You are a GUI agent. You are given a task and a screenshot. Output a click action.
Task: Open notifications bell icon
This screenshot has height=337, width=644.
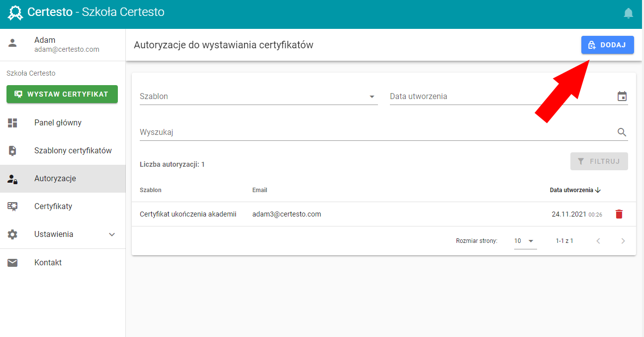[629, 13]
